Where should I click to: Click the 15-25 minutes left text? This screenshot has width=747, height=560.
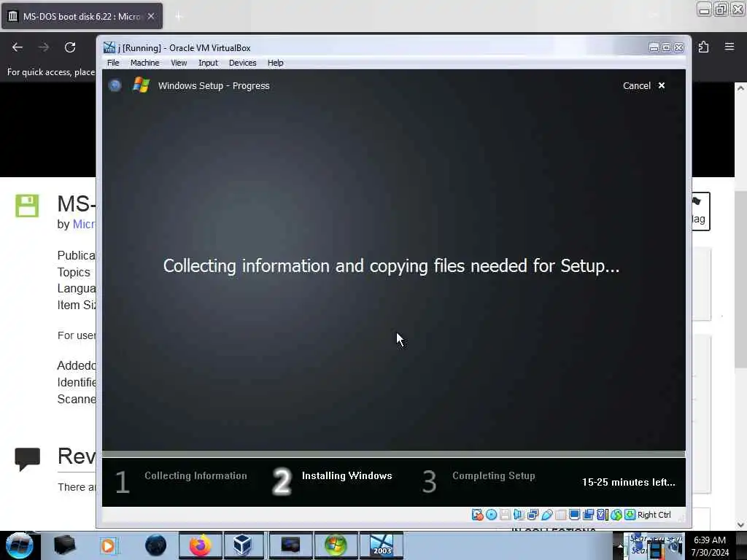click(x=628, y=483)
